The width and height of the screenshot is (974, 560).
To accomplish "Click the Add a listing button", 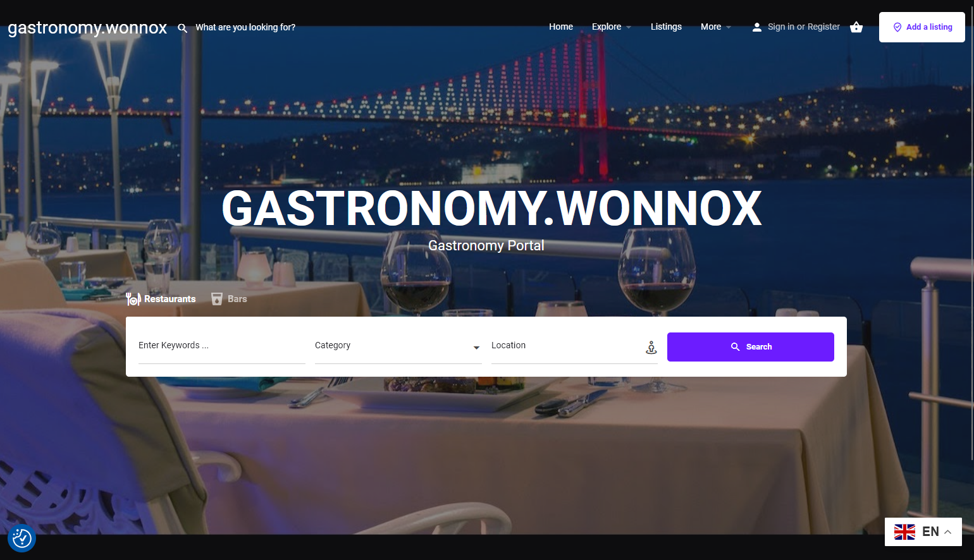I will click(922, 27).
